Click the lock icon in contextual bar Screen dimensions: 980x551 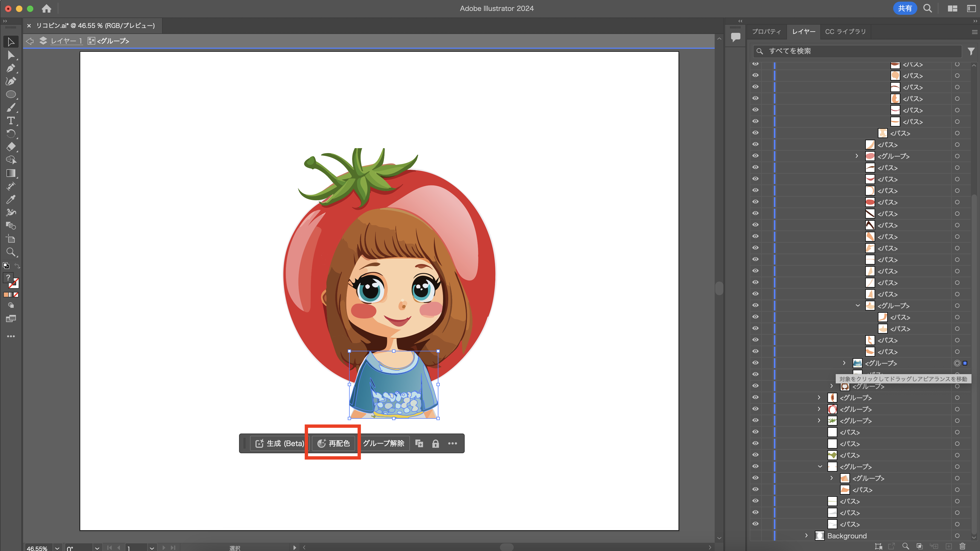pyautogui.click(x=436, y=443)
